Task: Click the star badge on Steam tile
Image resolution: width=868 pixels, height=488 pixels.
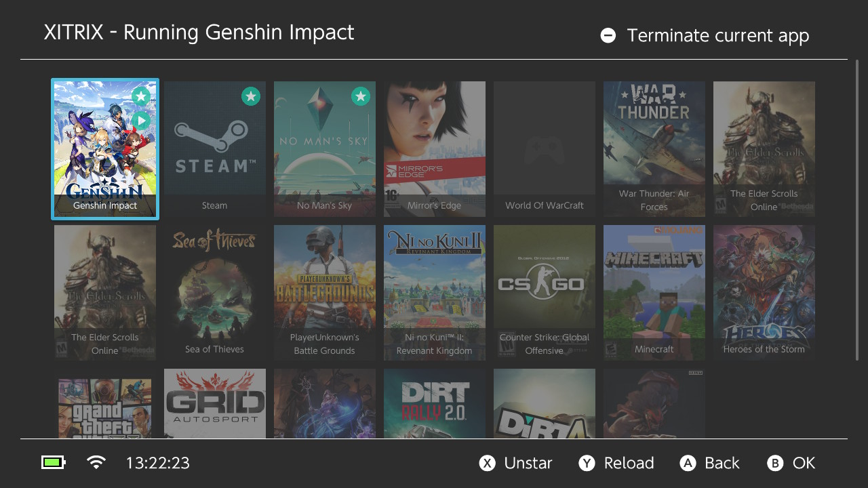Action: pos(251,97)
